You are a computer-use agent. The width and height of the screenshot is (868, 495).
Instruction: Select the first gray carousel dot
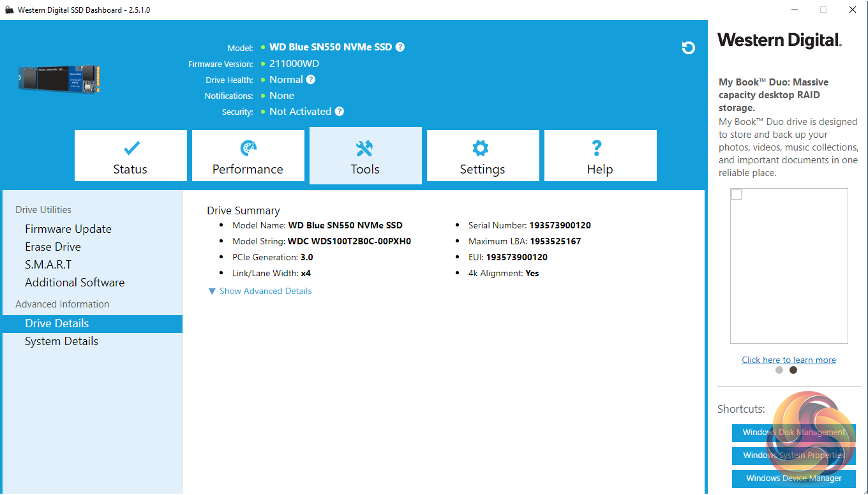pos(779,370)
